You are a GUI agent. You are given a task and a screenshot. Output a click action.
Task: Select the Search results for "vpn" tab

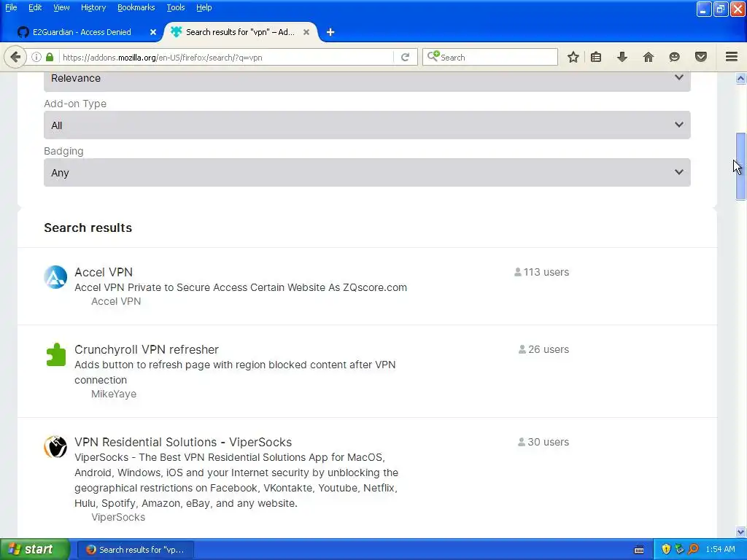(240, 32)
